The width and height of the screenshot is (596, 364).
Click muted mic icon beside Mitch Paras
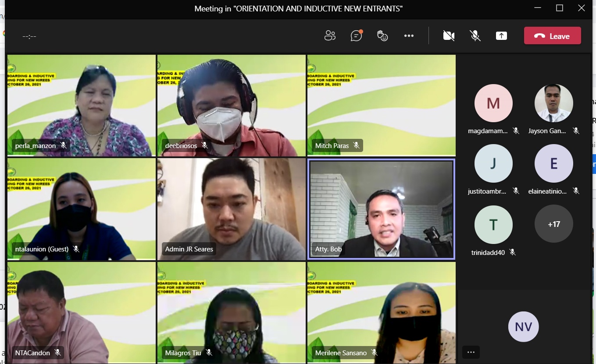[356, 145]
